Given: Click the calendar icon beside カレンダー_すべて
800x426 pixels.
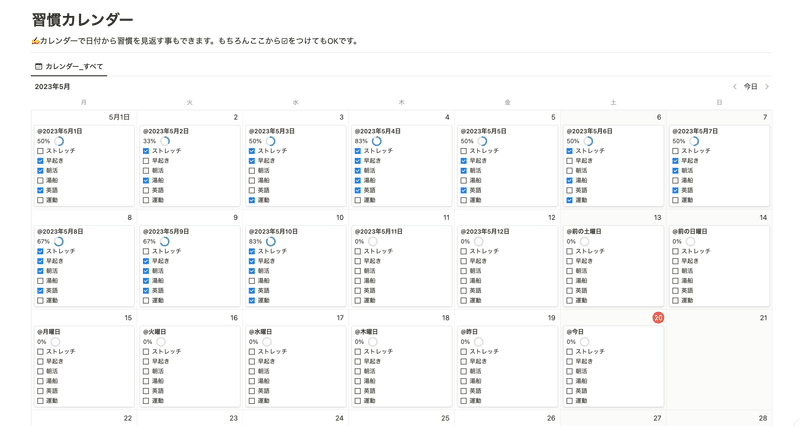Looking at the screenshot, I should tap(38, 66).
